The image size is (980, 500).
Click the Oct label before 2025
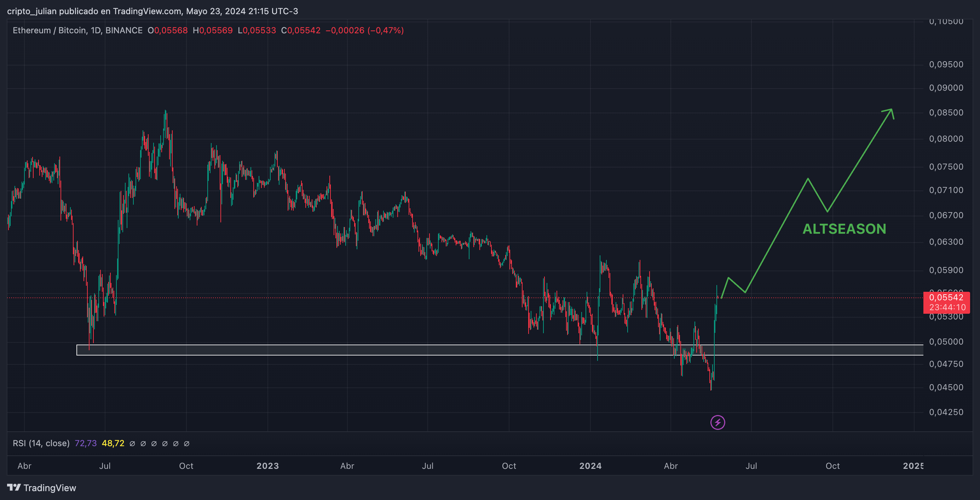pos(832,466)
